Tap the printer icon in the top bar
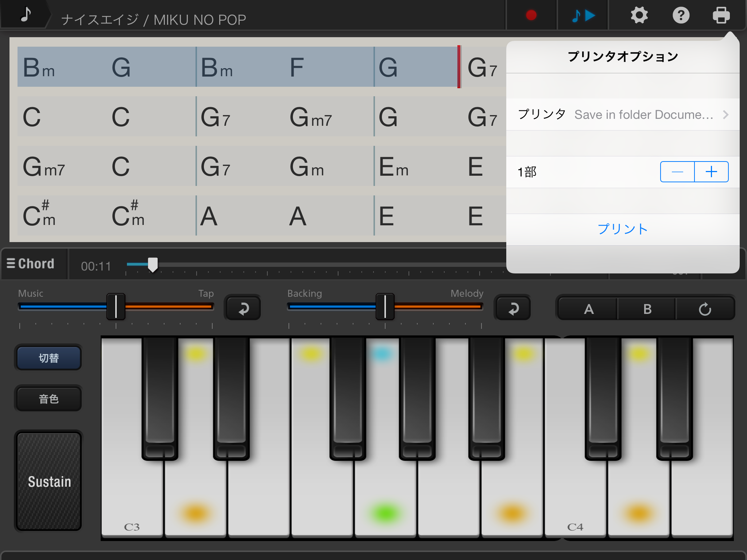Screen dimensions: 747x560 point(721,15)
